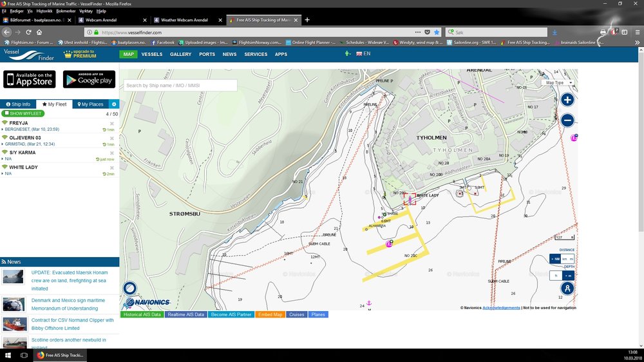Click the Firefox reload button
The width and height of the screenshot is (644, 362).
[29, 32]
